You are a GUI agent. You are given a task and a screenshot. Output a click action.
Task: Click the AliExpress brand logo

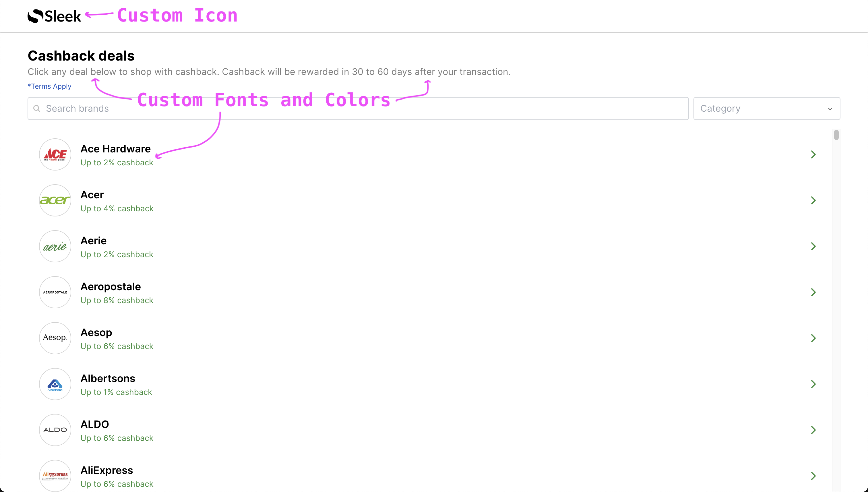[x=55, y=475]
